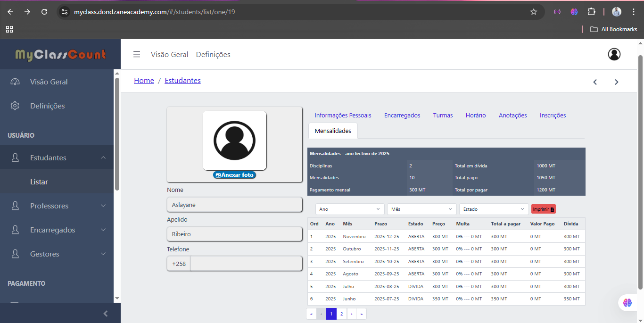Click the hamburger menu icon in header

click(137, 54)
